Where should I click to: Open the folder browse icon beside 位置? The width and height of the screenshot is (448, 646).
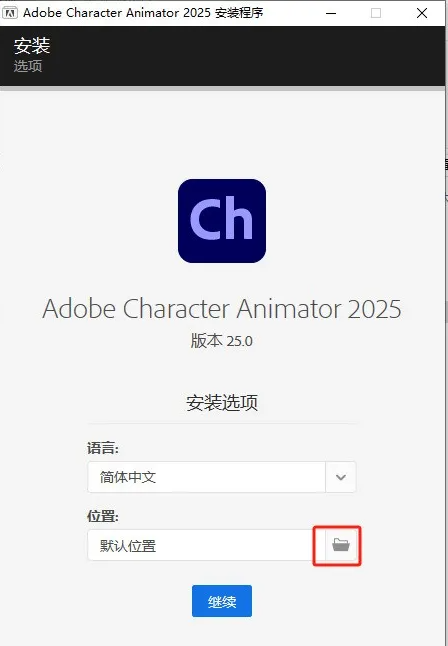341,545
